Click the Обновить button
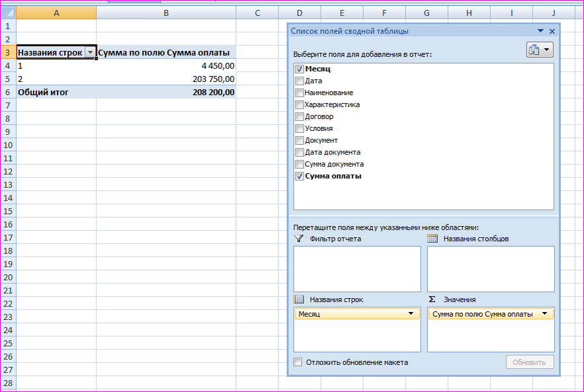 529,362
